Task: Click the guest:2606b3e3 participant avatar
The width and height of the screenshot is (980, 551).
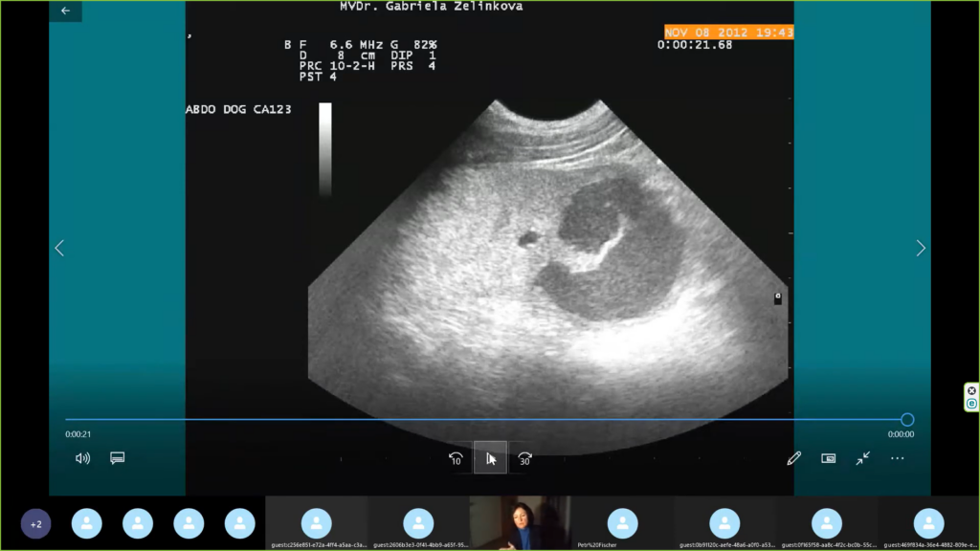Action: pos(418,522)
